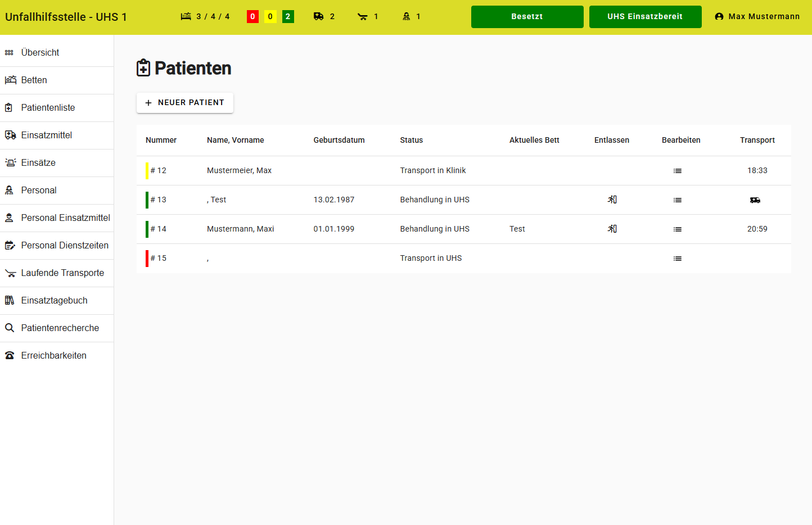This screenshot has height=525, width=812.
Task: Add a new patient via Neuer Patient
Action: [x=185, y=103]
